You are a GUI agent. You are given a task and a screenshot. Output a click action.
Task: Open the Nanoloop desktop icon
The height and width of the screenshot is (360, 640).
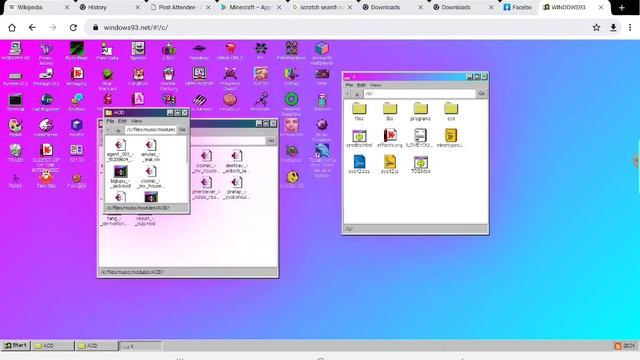coord(199,51)
